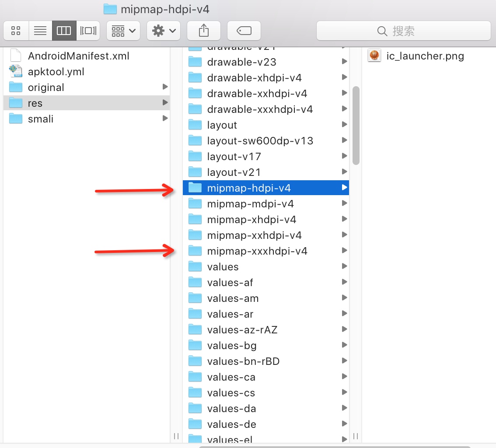The image size is (496, 448).
Task: Click the second column resize handle
Action: click(356, 436)
